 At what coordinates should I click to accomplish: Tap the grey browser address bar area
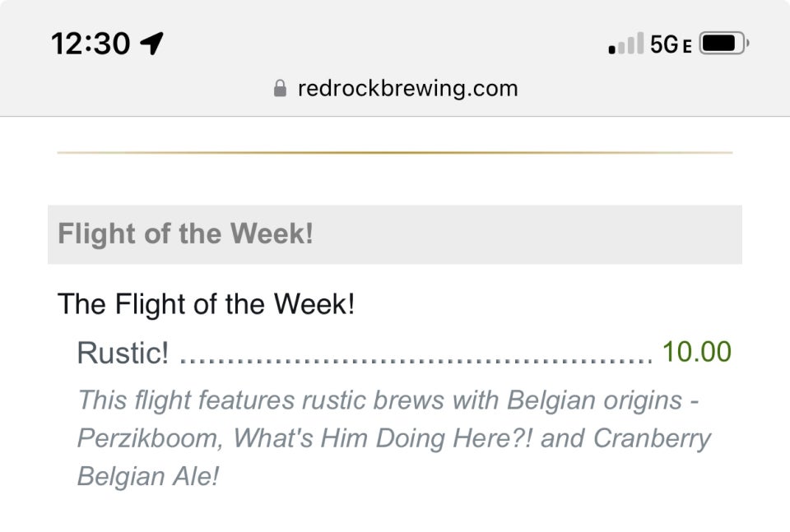tap(395, 89)
